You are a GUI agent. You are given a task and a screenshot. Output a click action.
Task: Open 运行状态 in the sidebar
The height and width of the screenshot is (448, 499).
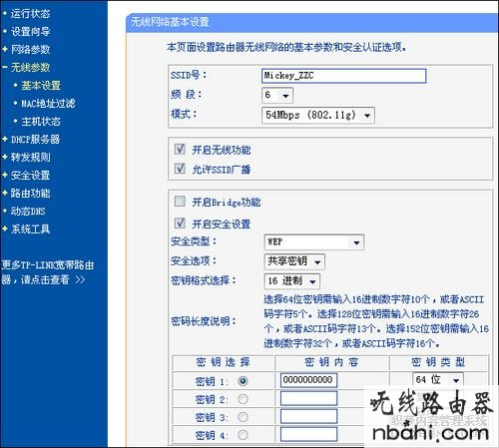tap(30, 14)
